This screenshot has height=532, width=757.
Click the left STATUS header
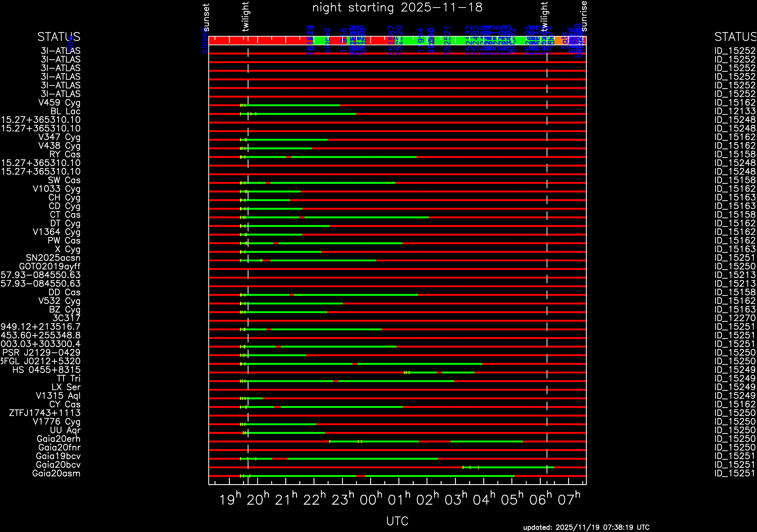(x=59, y=37)
